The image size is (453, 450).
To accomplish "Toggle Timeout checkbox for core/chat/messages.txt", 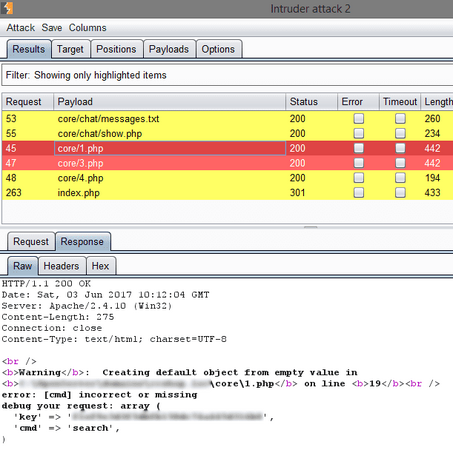I will (400, 119).
